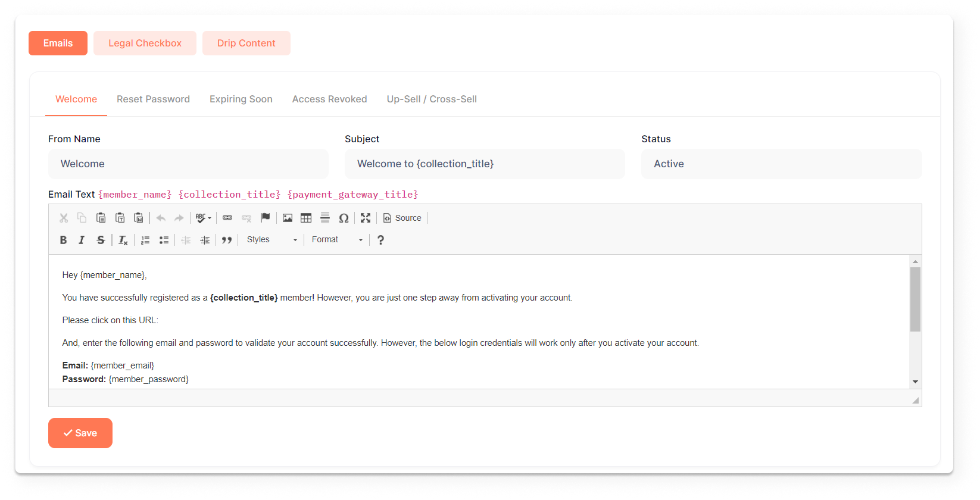This screenshot has height=500, width=980.
Task: Click the Subject input field
Action: (485, 164)
